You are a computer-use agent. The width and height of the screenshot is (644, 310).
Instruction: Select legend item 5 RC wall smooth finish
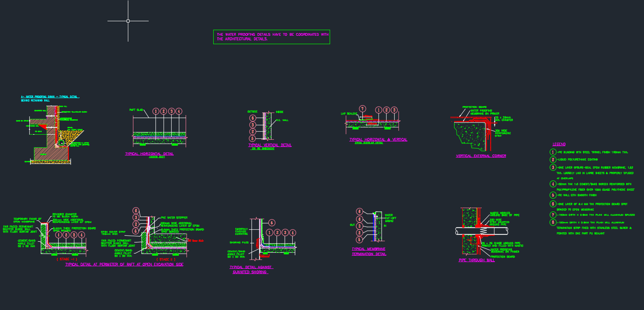576,195
